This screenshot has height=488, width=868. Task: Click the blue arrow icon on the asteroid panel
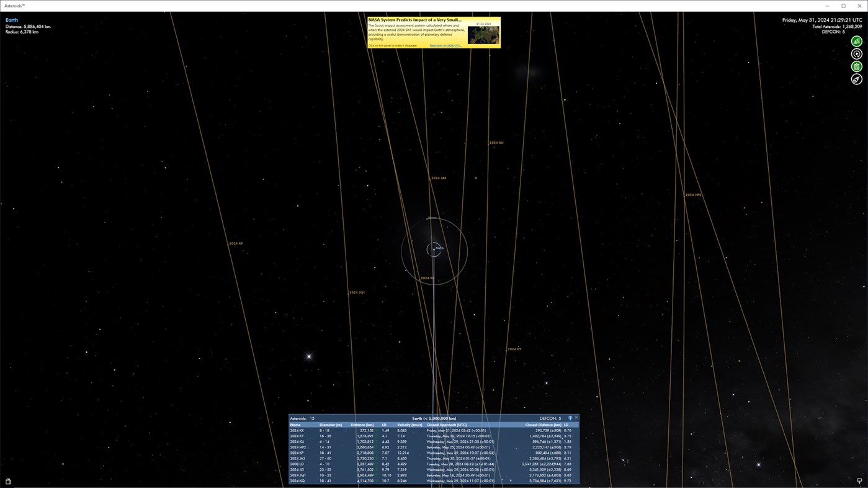[570, 417]
